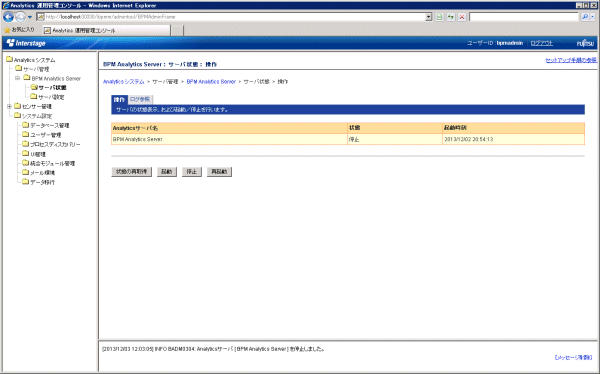Open a new blank browser tab
This screenshot has height=374, width=600.
pos(177,31)
